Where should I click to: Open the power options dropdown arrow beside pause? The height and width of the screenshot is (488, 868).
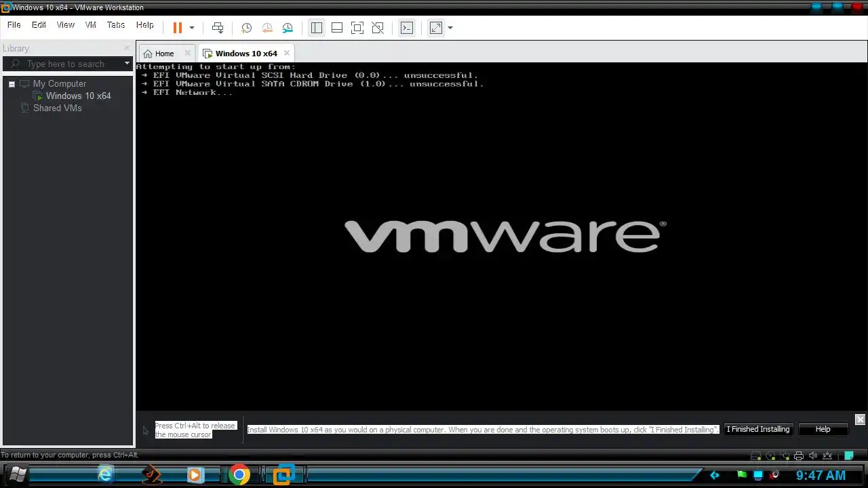pos(192,28)
